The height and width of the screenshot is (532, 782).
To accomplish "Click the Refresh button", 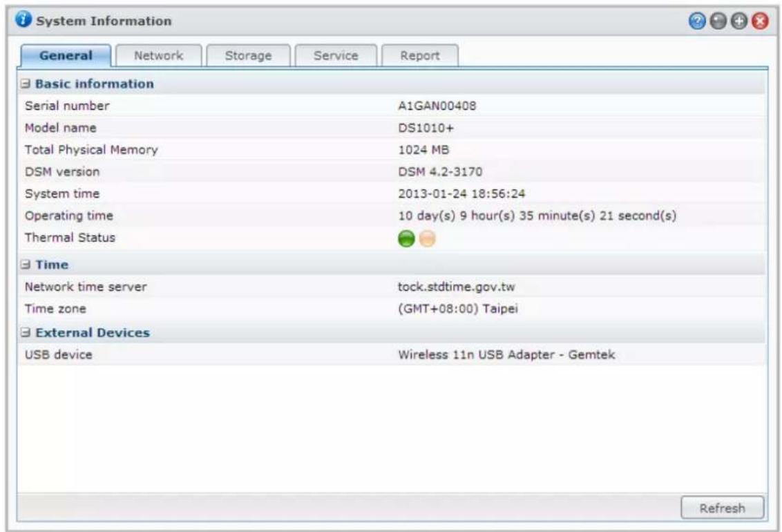I will tap(722, 508).
